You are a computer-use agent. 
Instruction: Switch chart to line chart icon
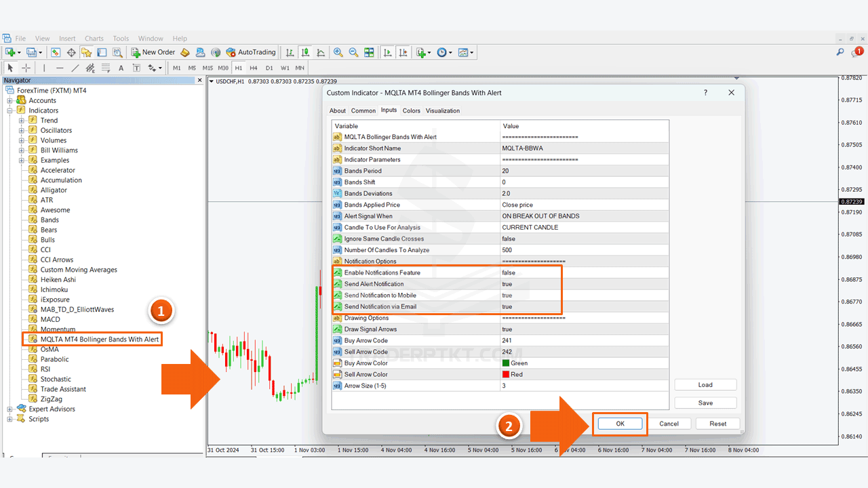320,52
